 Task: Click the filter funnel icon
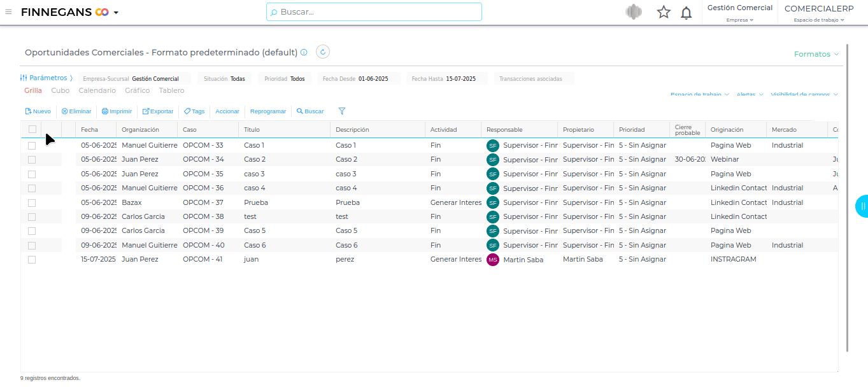(342, 111)
